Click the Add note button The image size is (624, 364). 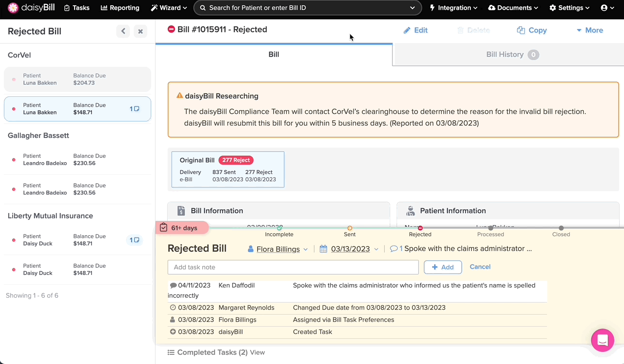443,267
